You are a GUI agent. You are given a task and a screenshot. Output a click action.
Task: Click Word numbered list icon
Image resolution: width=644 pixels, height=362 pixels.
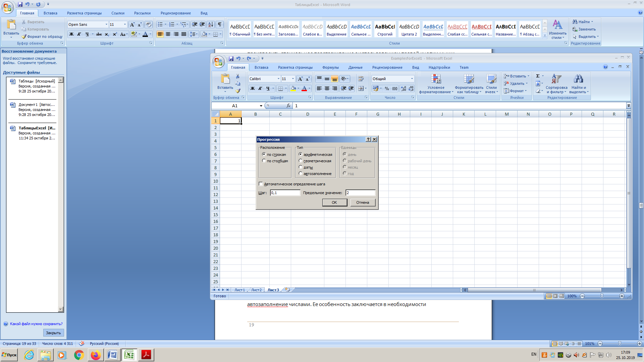(172, 24)
